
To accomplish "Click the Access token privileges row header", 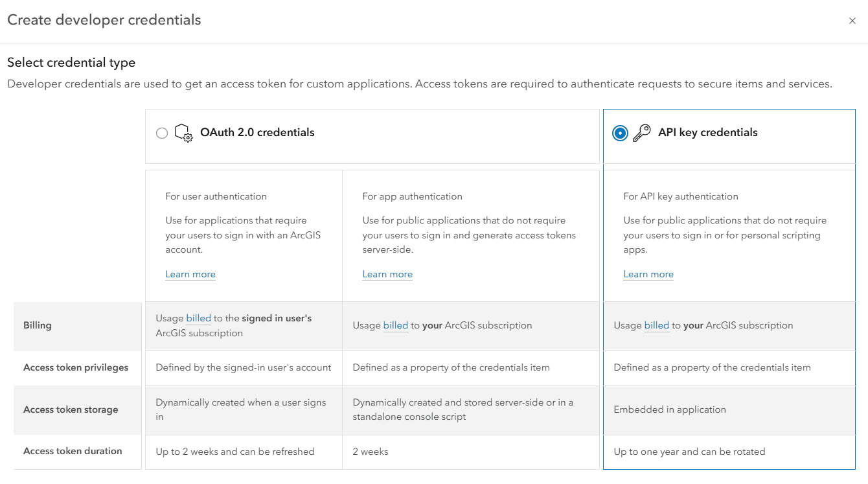I will 75,367.
